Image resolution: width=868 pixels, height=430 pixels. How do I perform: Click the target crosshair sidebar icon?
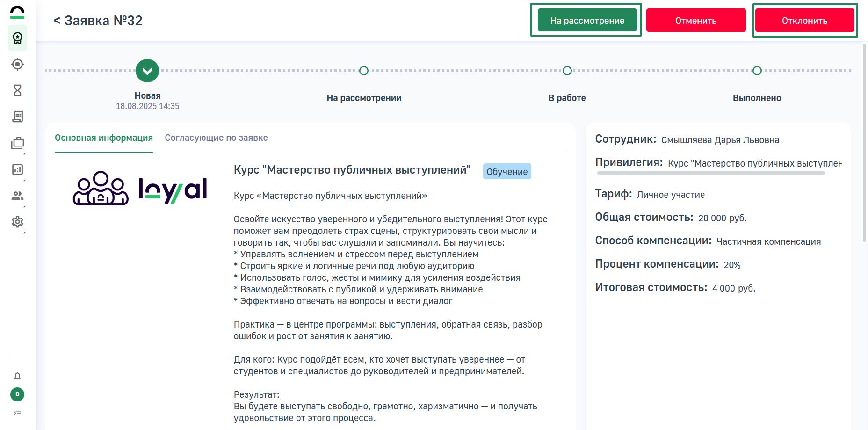[x=17, y=64]
